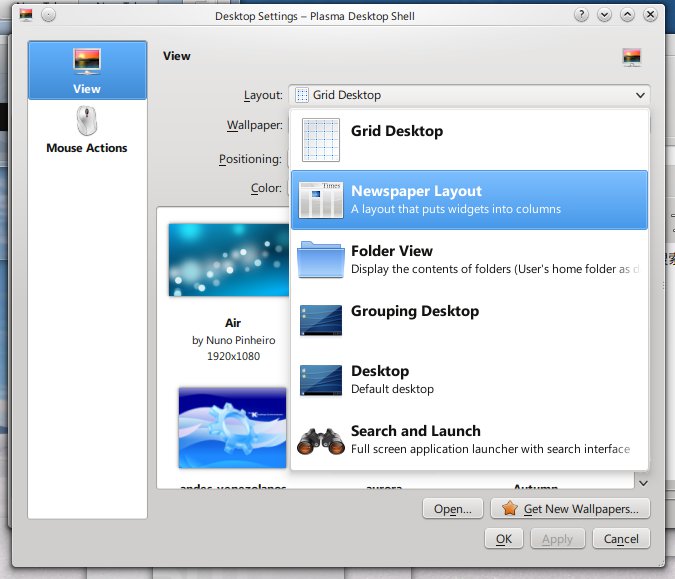The height and width of the screenshot is (579, 675).
Task: Click 'A layout that puts widgets into columns'
Action: pos(456,209)
